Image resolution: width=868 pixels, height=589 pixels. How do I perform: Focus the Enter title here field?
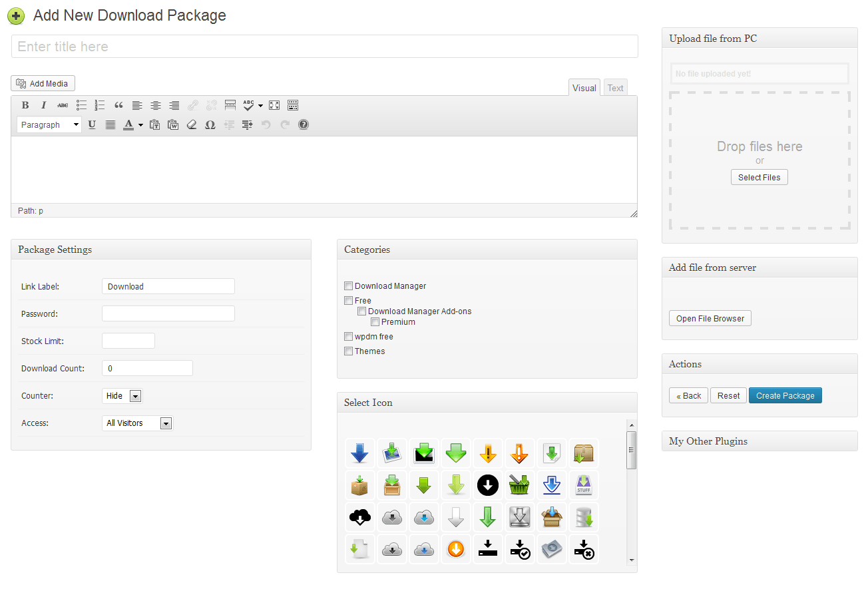(325, 47)
